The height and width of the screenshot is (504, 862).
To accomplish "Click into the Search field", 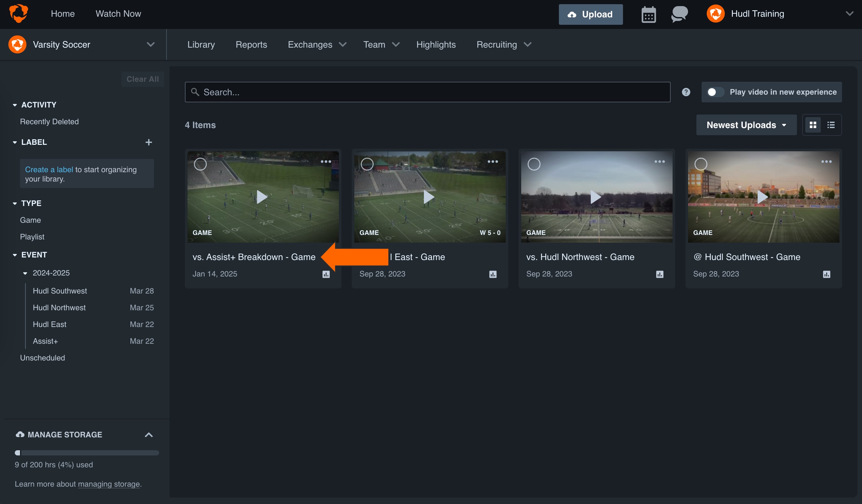I will (x=427, y=92).
